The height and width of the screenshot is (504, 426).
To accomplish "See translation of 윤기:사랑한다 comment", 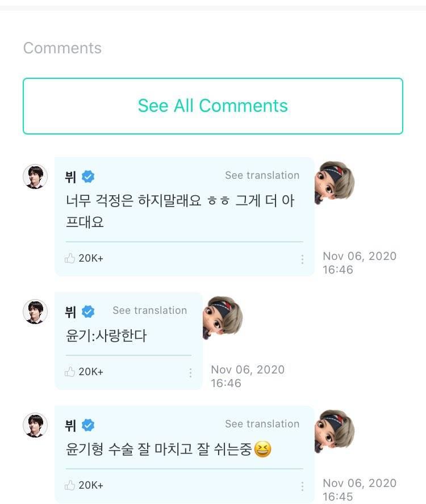I will pos(149,310).
